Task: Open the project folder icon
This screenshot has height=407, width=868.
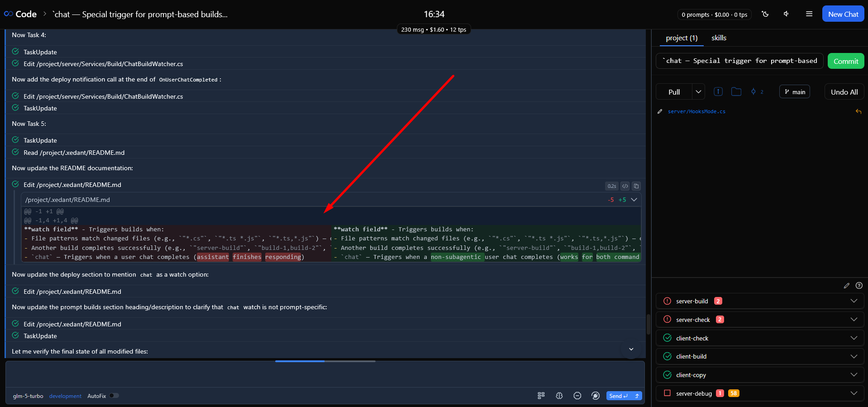Action: click(736, 91)
